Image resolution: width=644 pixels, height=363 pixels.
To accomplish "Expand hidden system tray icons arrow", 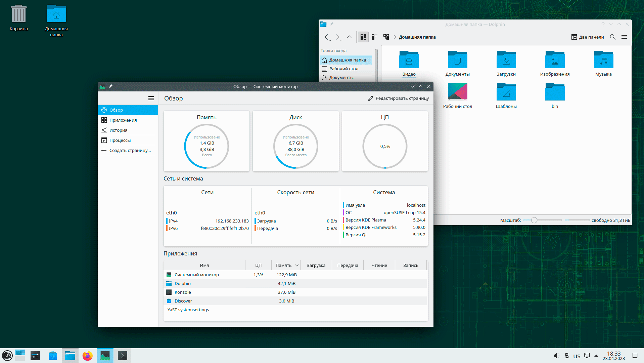I will pos(596,356).
